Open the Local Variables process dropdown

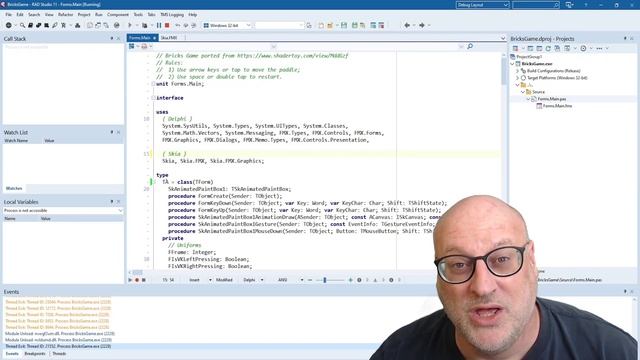coord(120,211)
